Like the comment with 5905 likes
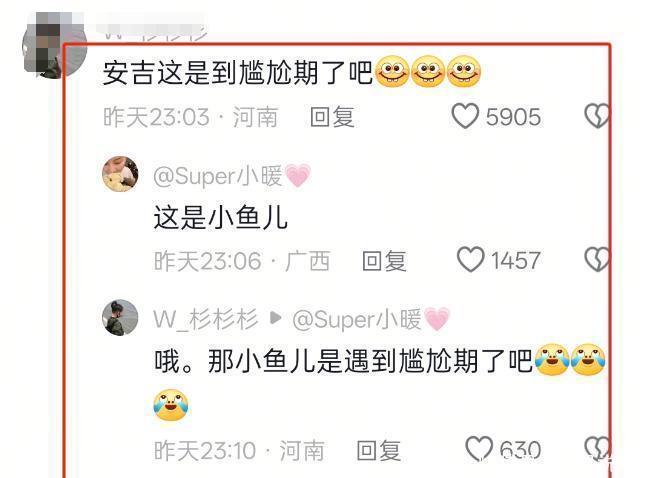This screenshot has width=663, height=478. click(465, 116)
